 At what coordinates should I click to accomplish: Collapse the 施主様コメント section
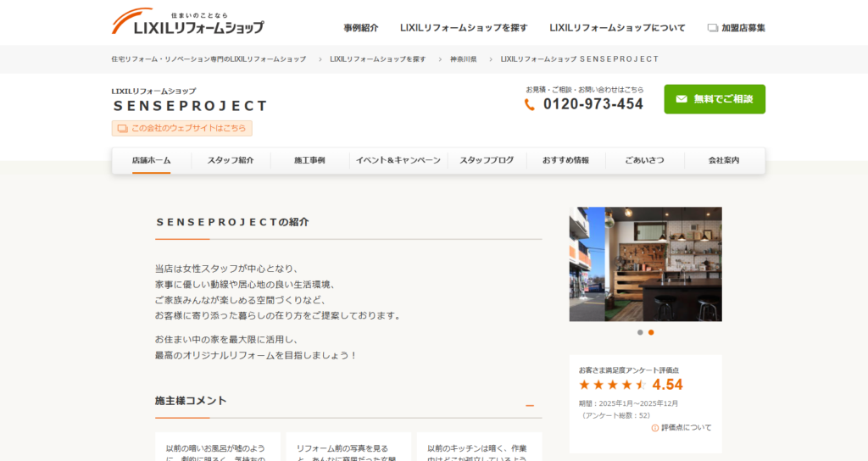(x=530, y=406)
